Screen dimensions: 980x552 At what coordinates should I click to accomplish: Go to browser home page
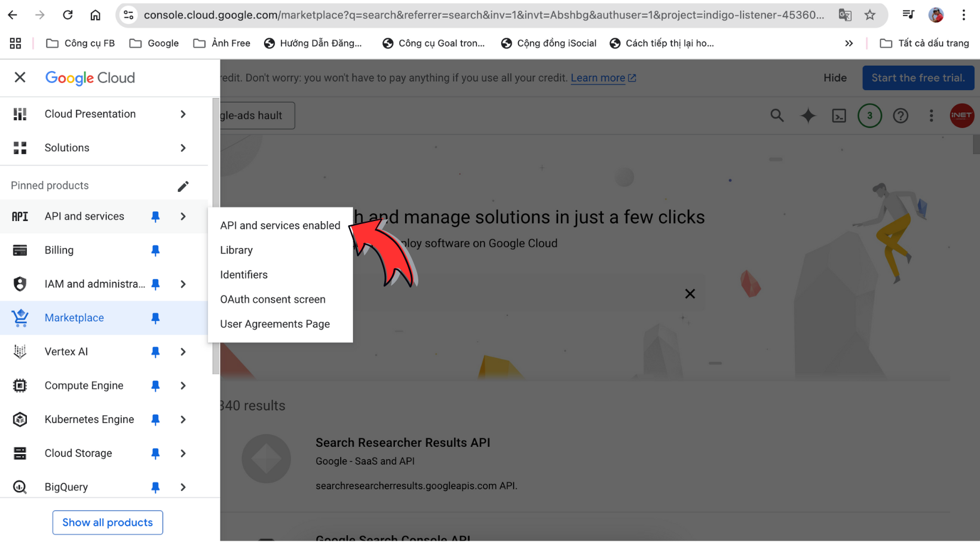(96, 15)
